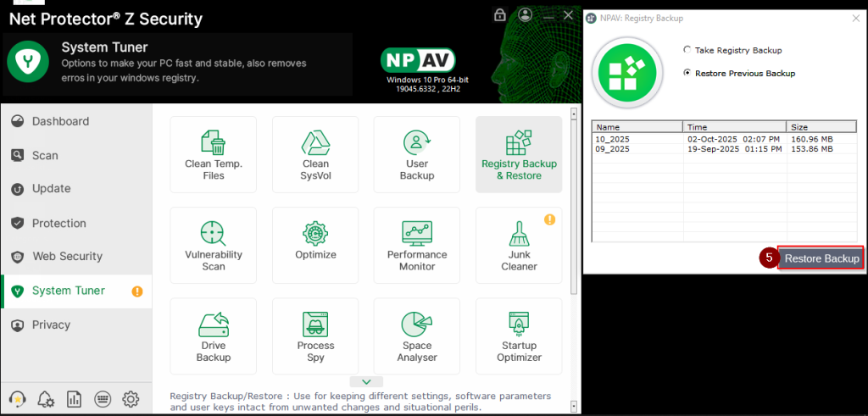This screenshot has width=868, height=416.
Task: Click the tools panel vertical scrollbar
Action: (x=575, y=203)
